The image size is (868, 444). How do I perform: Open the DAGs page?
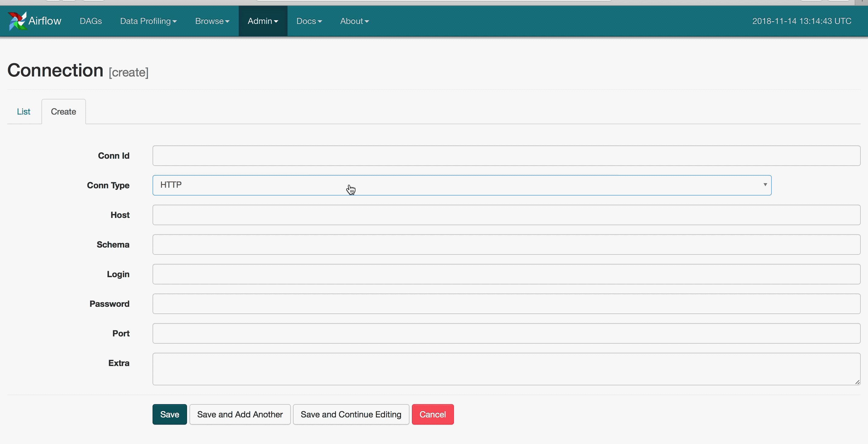coord(90,21)
